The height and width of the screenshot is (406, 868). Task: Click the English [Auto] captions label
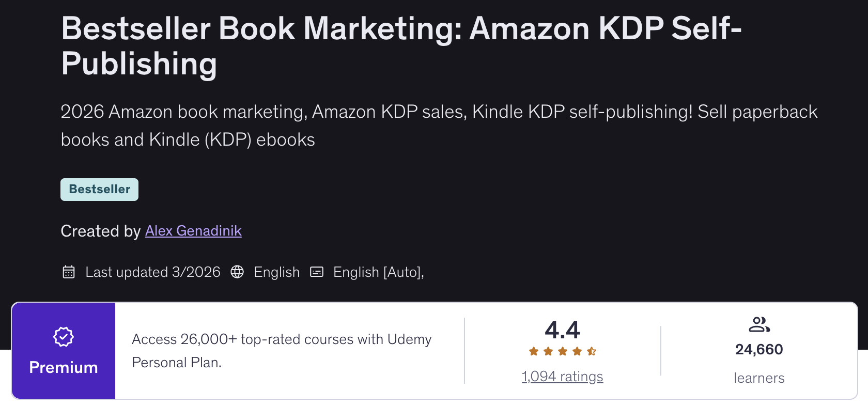(x=378, y=272)
